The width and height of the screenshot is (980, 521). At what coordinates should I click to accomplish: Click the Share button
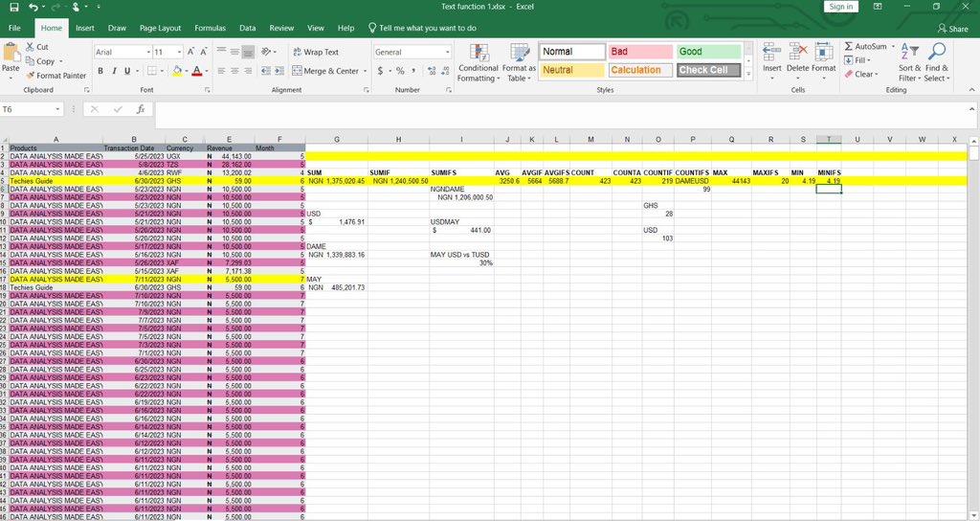(x=952, y=29)
